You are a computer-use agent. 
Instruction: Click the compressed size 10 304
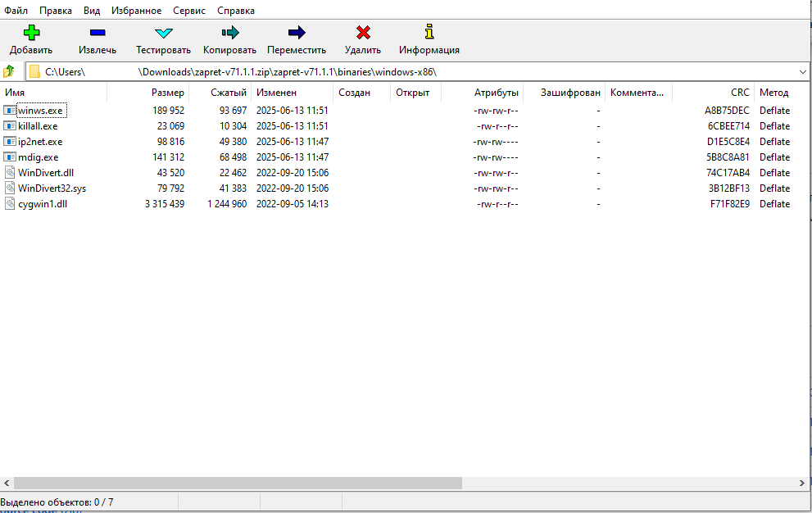233,126
